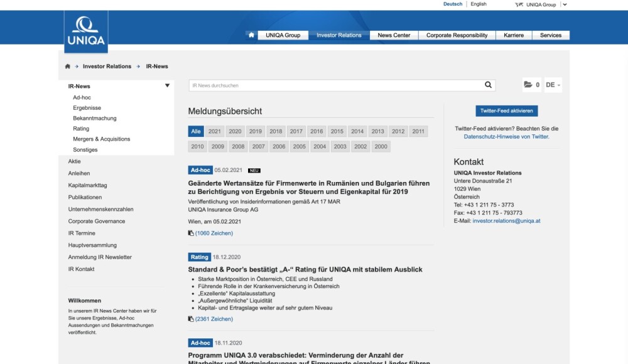Switch to Corporate Responsibility tab

pos(457,35)
